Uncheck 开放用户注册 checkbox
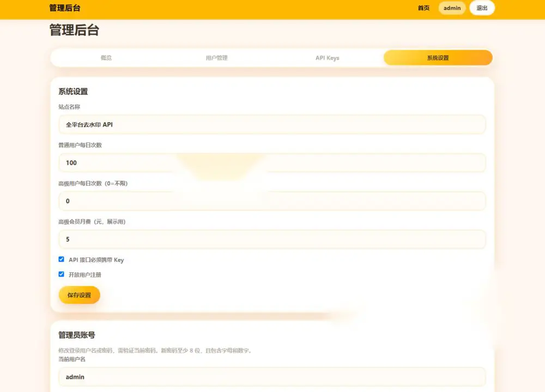 point(61,274)
